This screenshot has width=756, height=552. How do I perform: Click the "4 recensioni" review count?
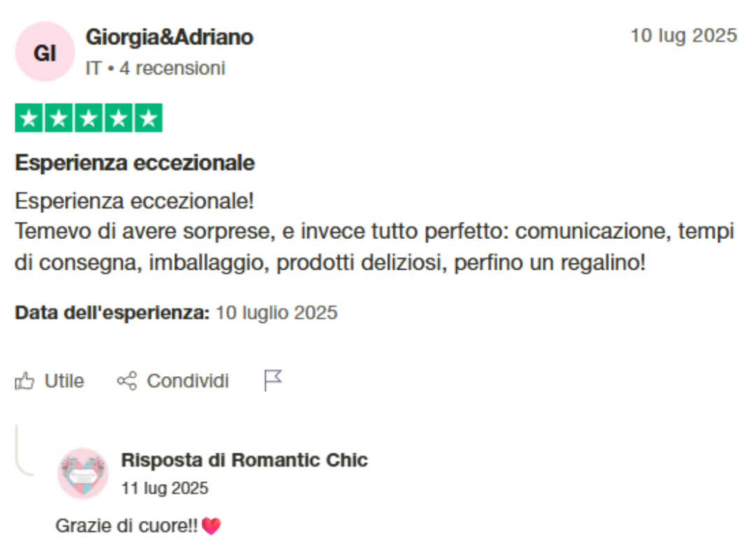[172, 69]
